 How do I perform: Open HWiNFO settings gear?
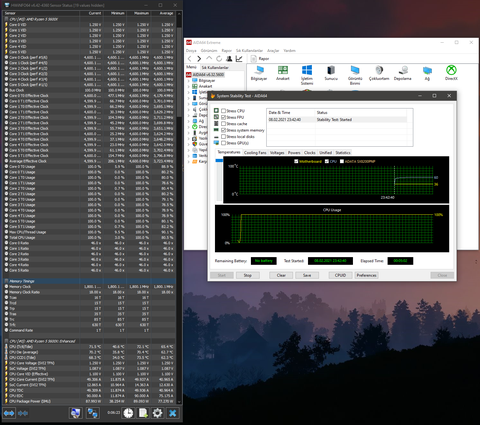click(x=157, y=413)
